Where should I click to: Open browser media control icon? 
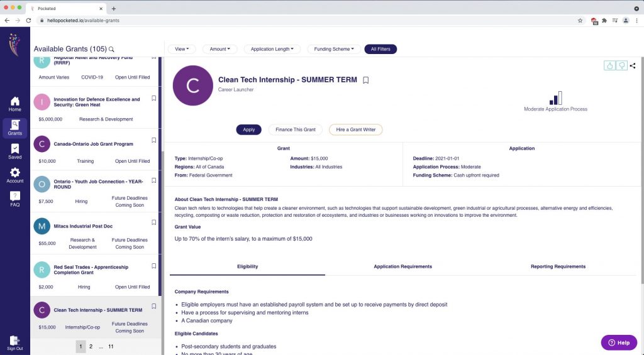[615, 21]
